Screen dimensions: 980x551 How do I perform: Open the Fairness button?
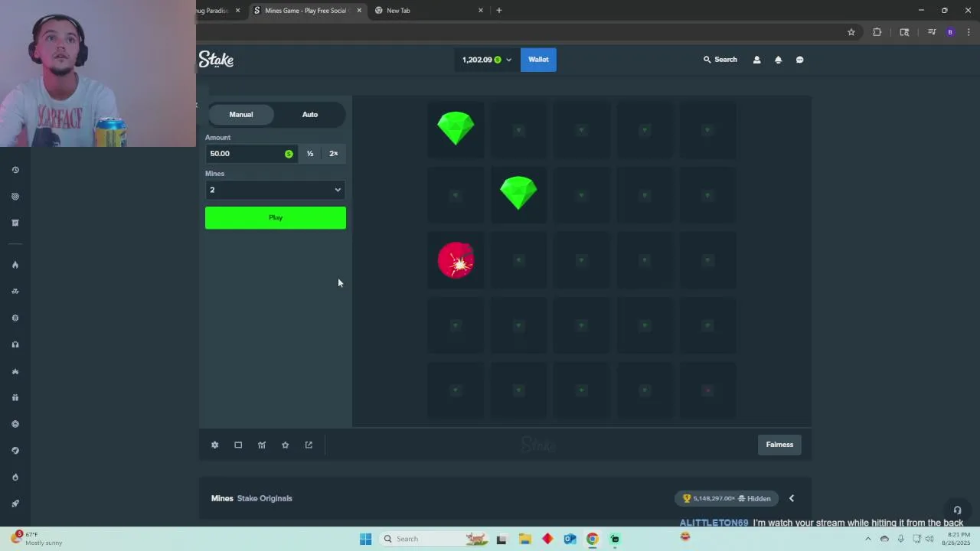click(x=779, y=445)
